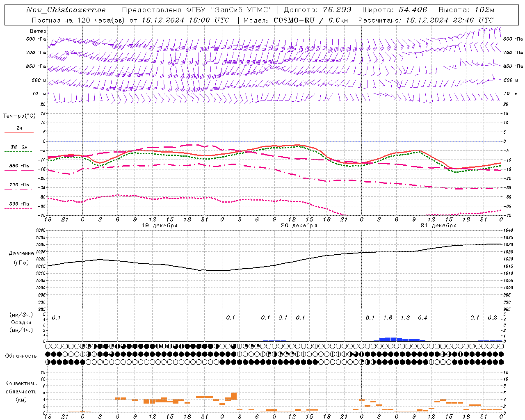Click the (мм/1ч.) precipitation unit label
This screenshot has height=420, width=525.
[x=21, y=330]
